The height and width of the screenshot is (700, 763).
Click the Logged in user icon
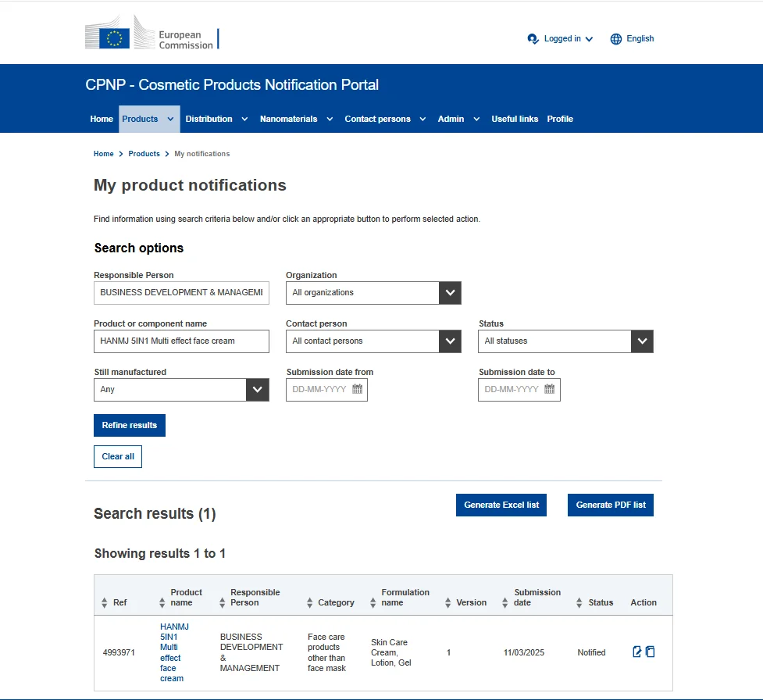[533, 39]
